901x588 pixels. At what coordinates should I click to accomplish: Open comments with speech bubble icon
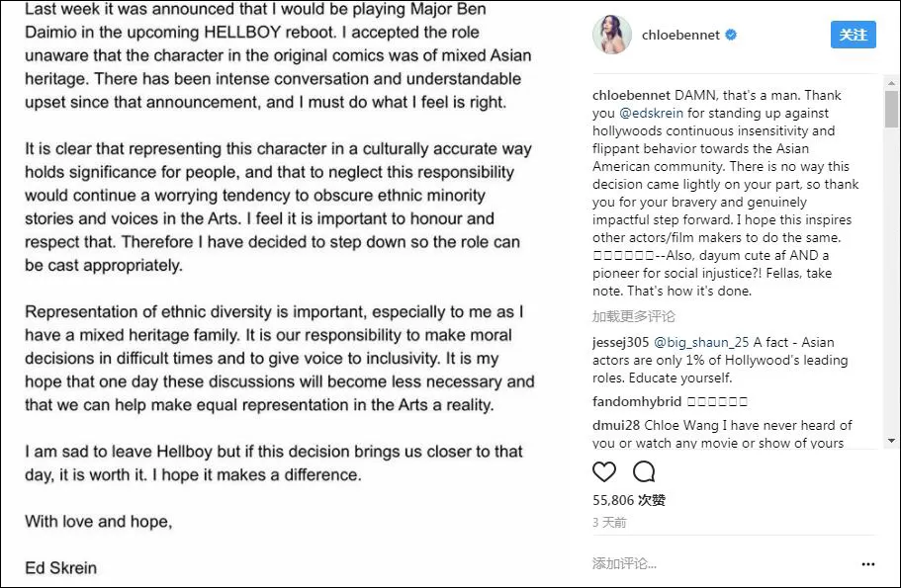(644, 472)
